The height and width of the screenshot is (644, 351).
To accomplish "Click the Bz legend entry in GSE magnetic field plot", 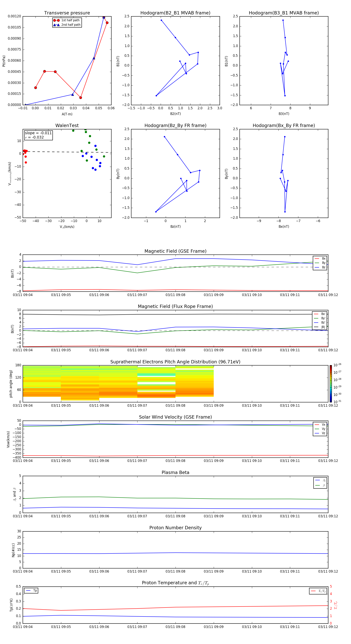I will (320, 267).
